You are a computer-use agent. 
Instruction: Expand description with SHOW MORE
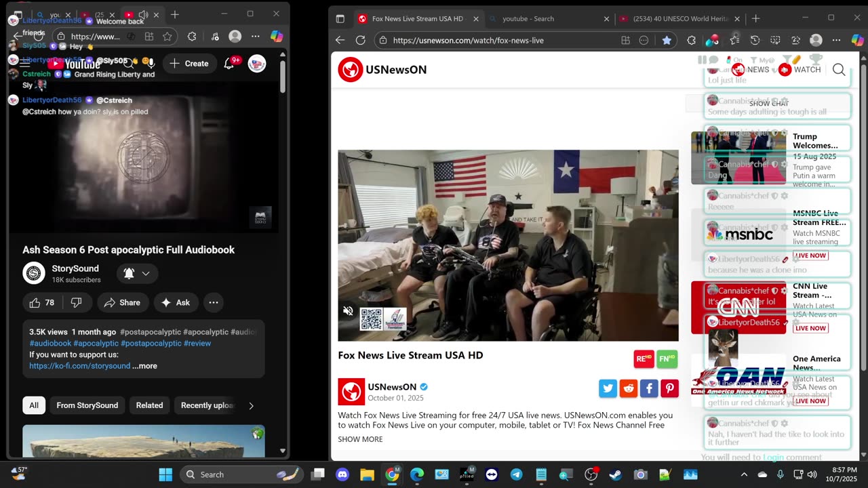(360, 439)
